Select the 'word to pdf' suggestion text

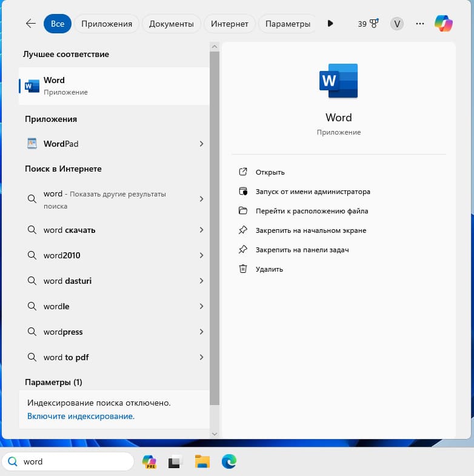66,357
